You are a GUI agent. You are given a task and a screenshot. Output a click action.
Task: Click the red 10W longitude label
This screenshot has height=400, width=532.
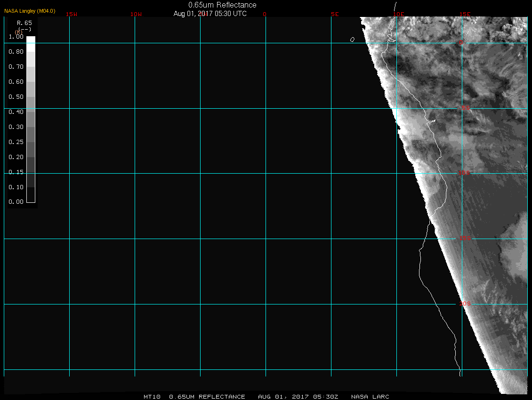click(136, 14)
